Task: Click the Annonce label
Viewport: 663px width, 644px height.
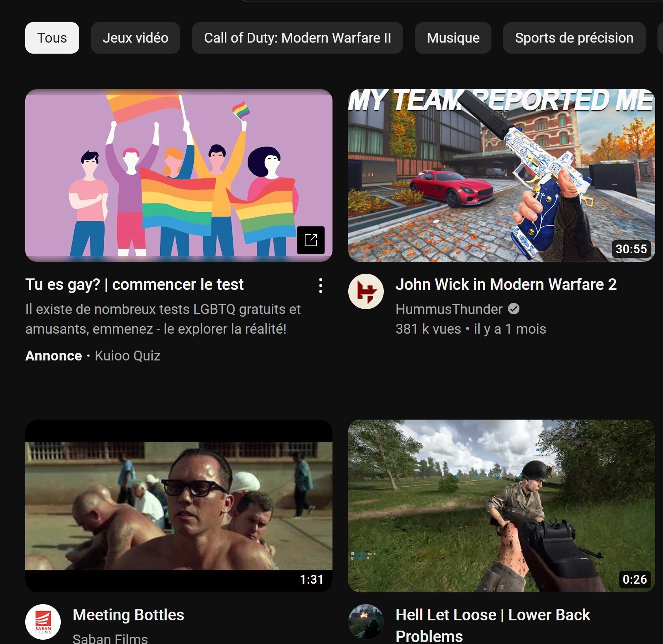Action: [54, 356]
